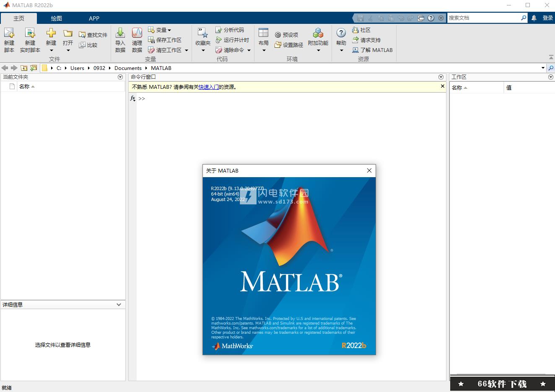Switch to the 绘图 tab

57,18
